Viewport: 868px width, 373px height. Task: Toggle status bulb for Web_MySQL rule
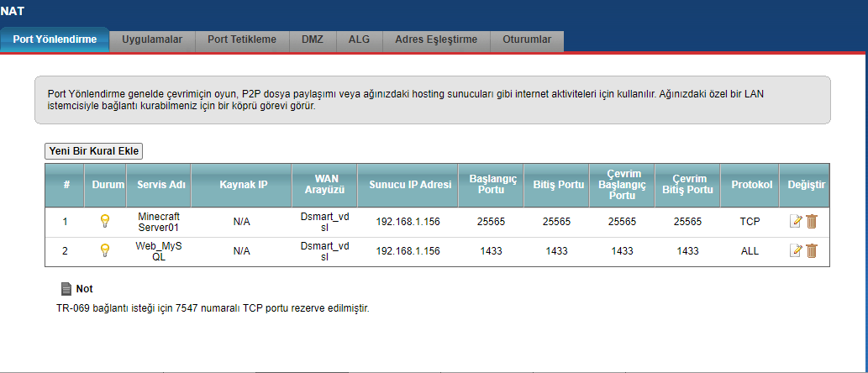point(105,250)
